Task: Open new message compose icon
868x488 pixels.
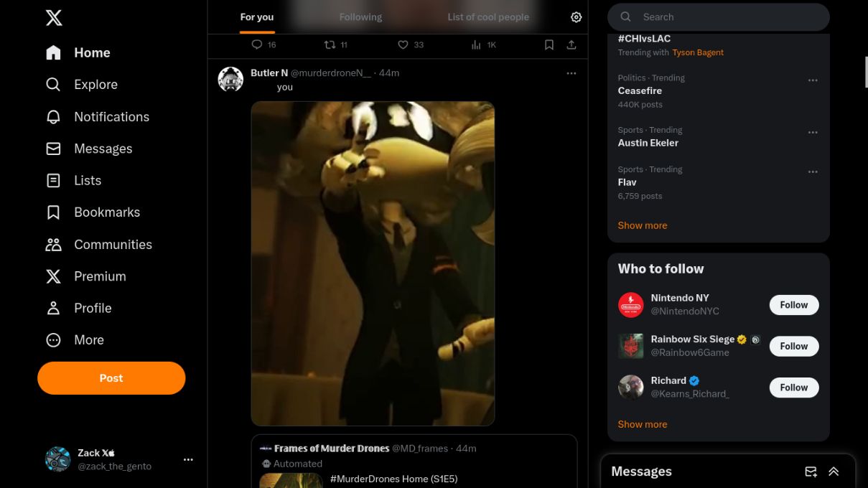Action: click(811, 471)
